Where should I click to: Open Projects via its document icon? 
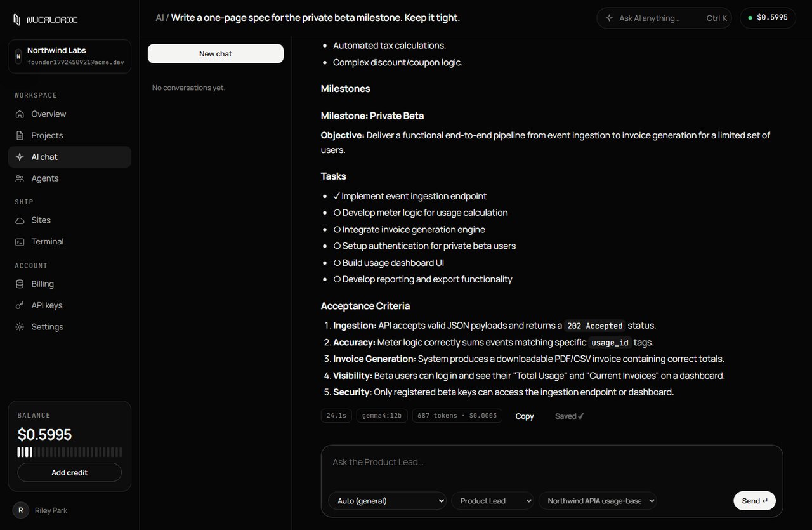point(20,136)
